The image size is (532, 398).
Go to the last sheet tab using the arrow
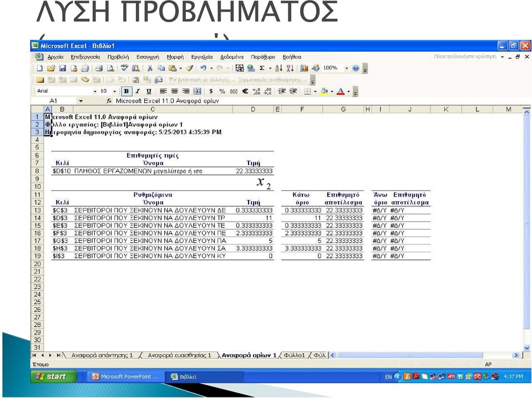click(59, 355)
